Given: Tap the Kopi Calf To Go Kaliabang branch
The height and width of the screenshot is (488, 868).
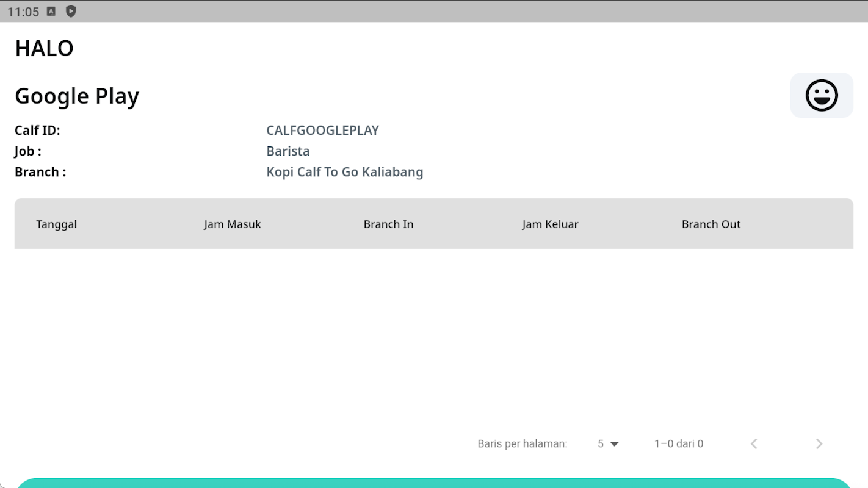Looking at the screenshot, I should click(345, 172).
